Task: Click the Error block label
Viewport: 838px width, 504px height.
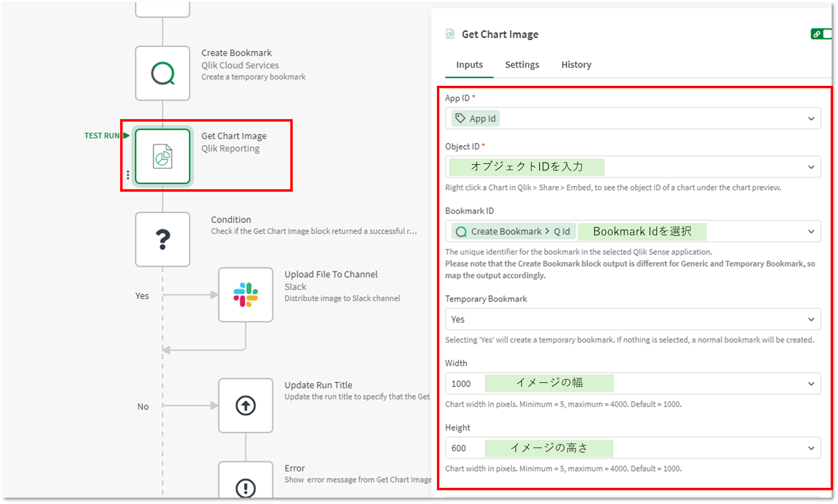Action: (x=295, y=468)
